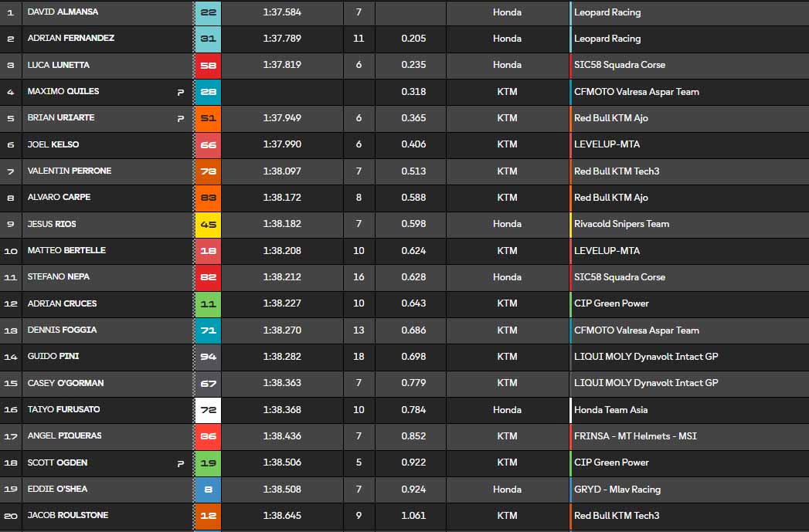Select the number 22 badge for David Almansa

click(x=208, y=12)
